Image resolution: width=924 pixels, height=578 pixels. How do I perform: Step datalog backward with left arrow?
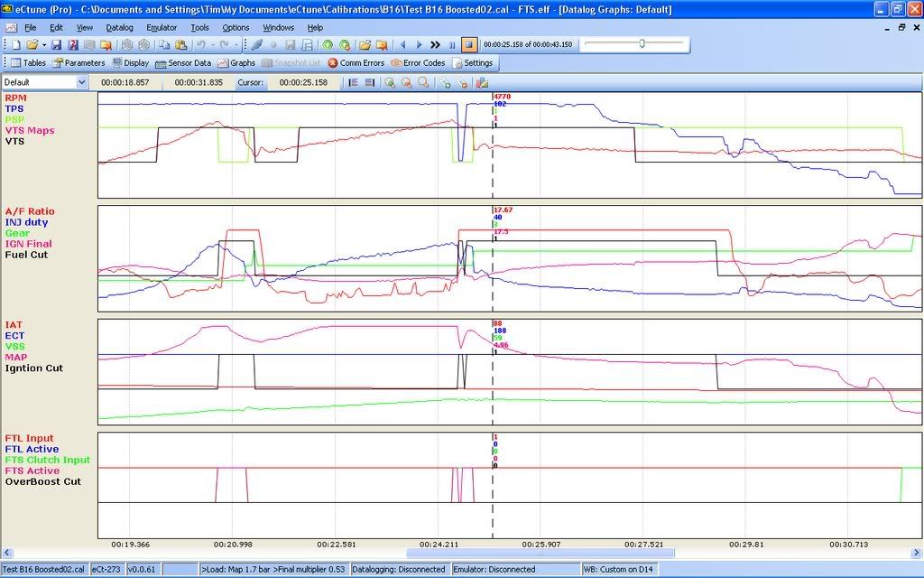click(403, 45)
